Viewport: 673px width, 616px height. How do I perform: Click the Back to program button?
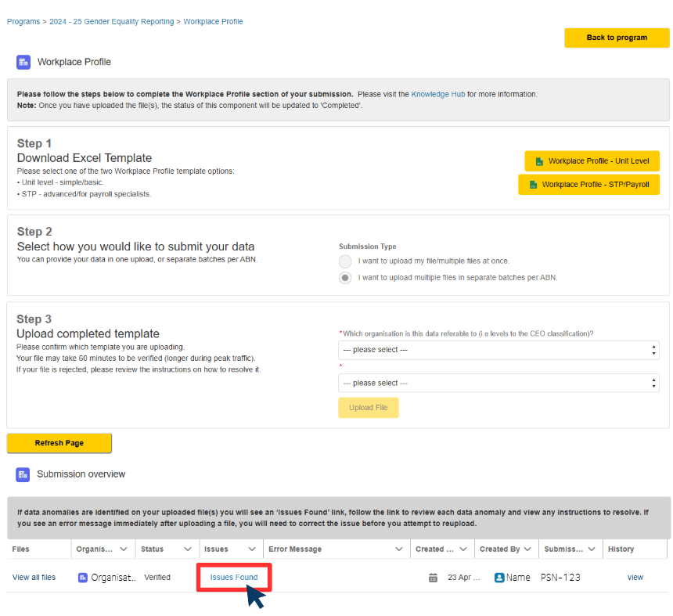[617, 38]
